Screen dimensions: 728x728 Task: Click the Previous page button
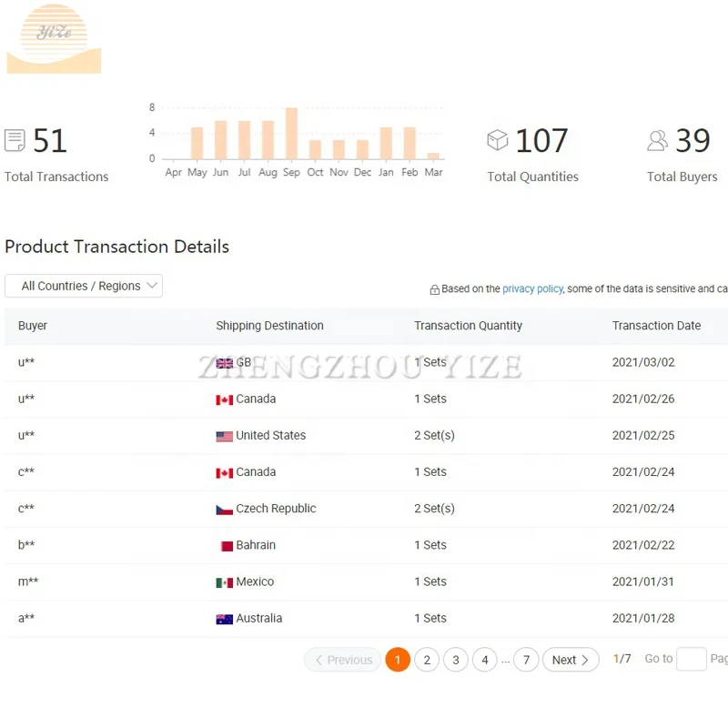pyautogui.click(x=343, y=660)
